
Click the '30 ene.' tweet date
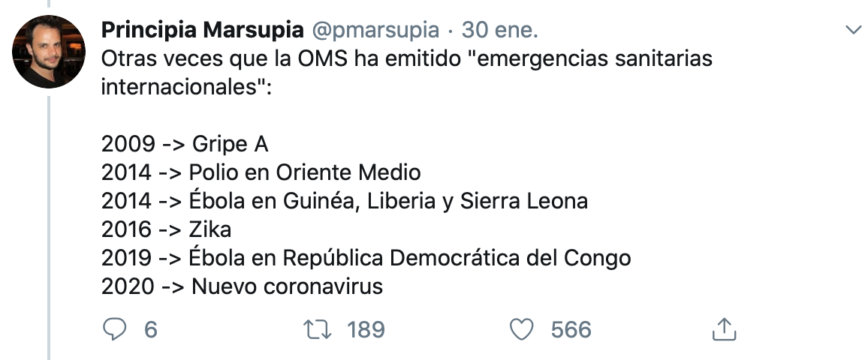pos(500,30)
